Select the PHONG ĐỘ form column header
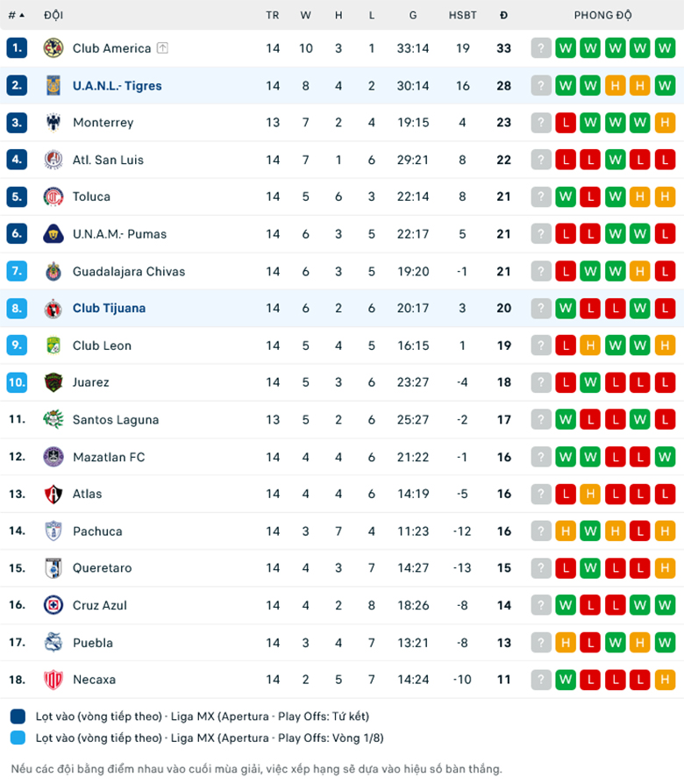 pyautogui.click(x=603, y=15)
